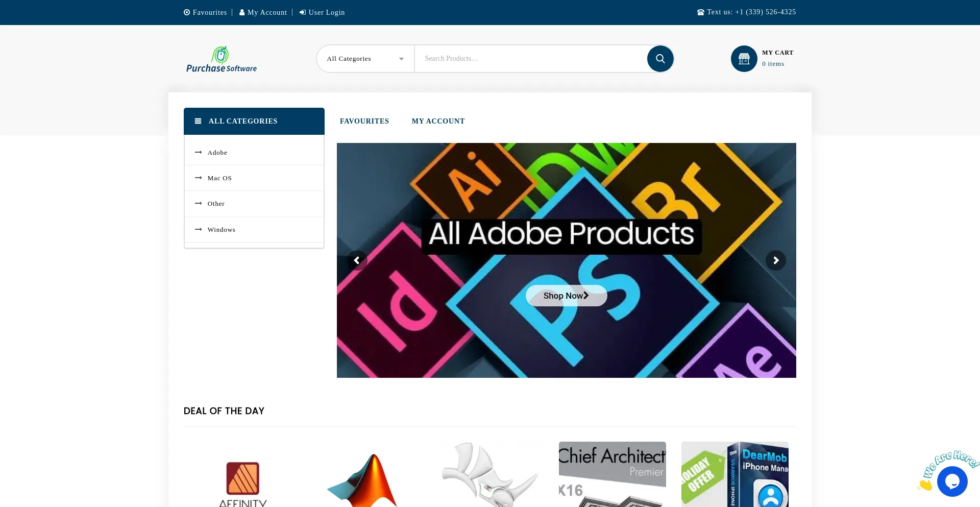Open Chief Architect Premier product thumbnail
The image size is (980, 507).
(x=612, y=475)
